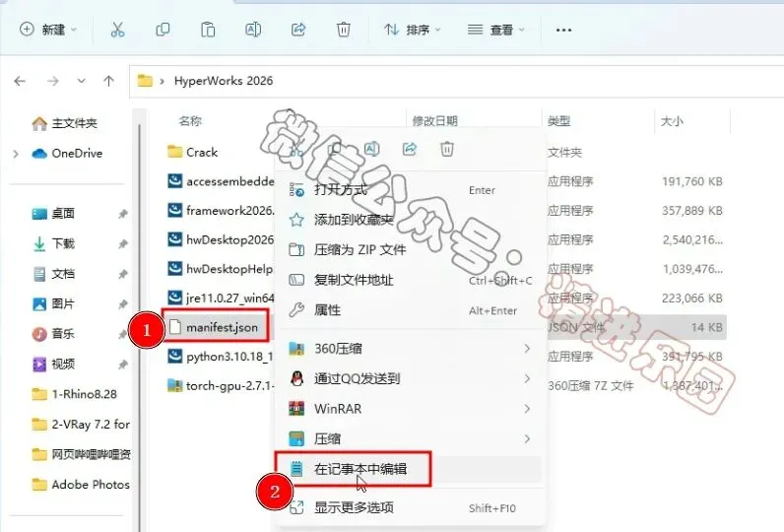Select the accessembedde file
The height and width of the screenshot is (532, 784).
point(221,181)
